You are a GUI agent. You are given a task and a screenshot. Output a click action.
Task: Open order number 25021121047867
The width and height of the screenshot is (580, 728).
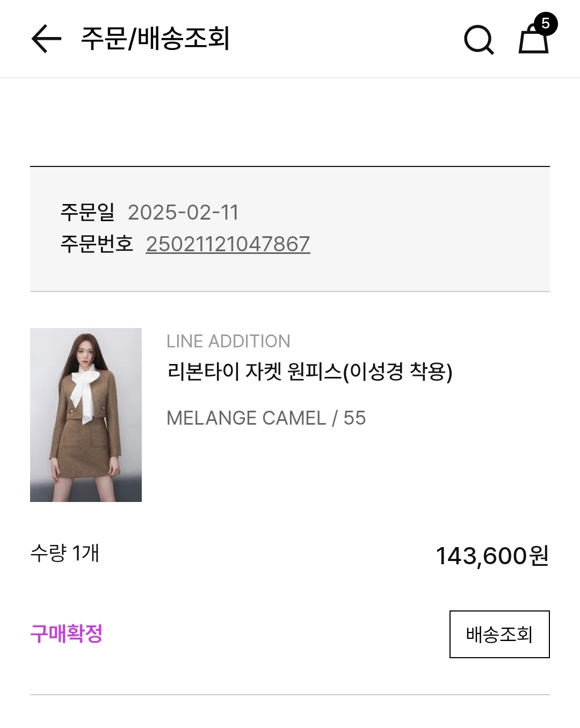[228, 244]
